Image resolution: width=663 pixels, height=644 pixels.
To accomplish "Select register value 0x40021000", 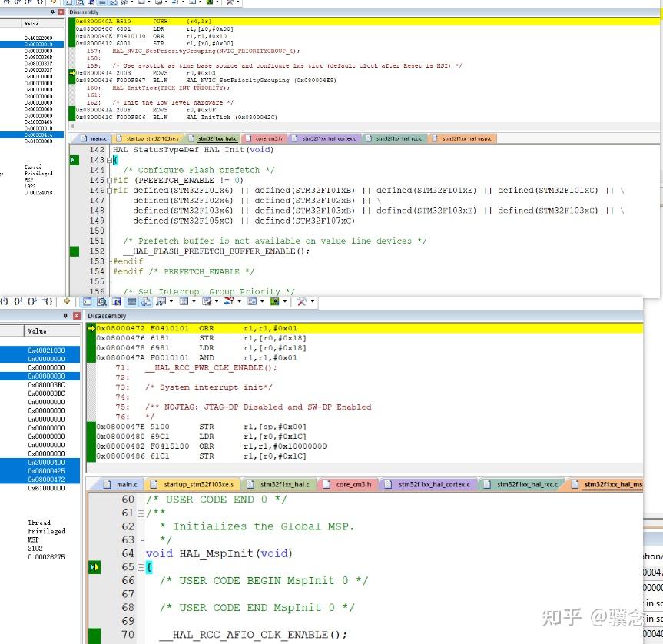I will click(x=47, y=350).
